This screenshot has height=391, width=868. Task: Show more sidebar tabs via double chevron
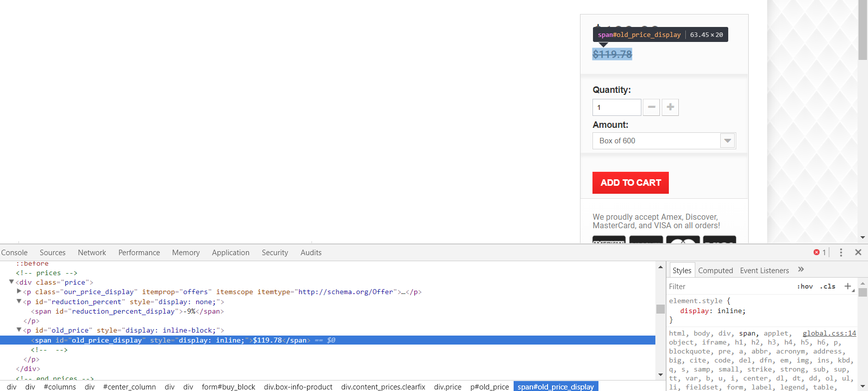pos(801,269)
